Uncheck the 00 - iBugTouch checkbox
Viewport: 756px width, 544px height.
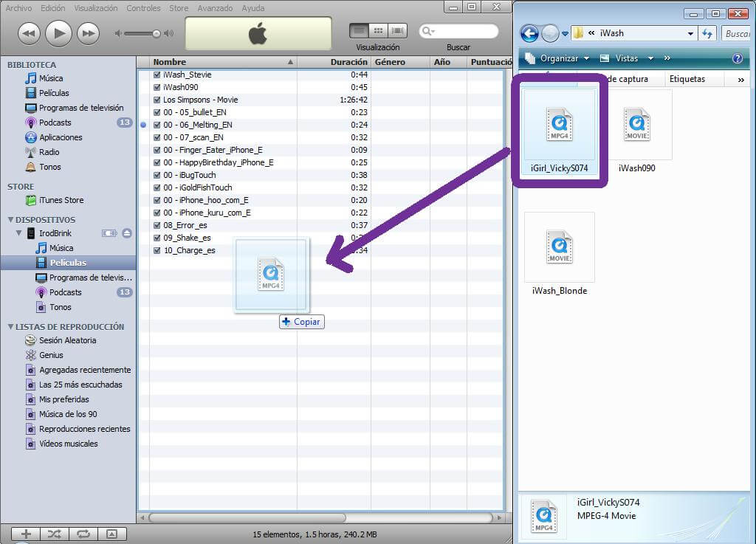157,175
